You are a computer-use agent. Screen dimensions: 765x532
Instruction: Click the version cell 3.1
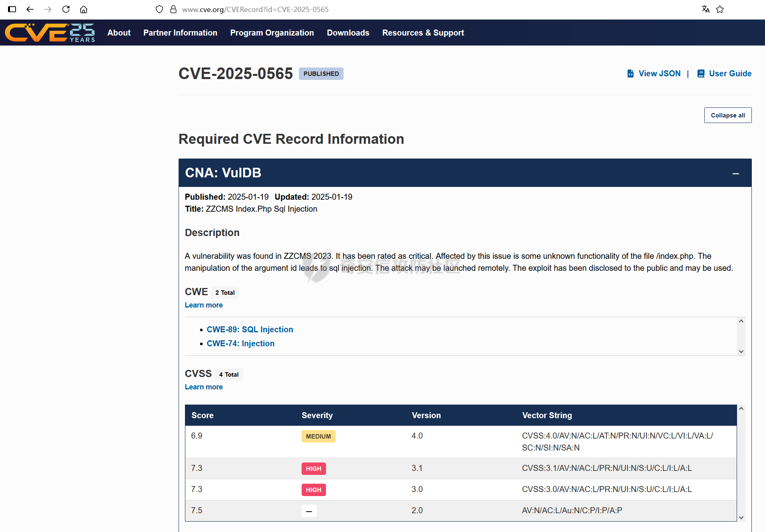click(417, 468)
